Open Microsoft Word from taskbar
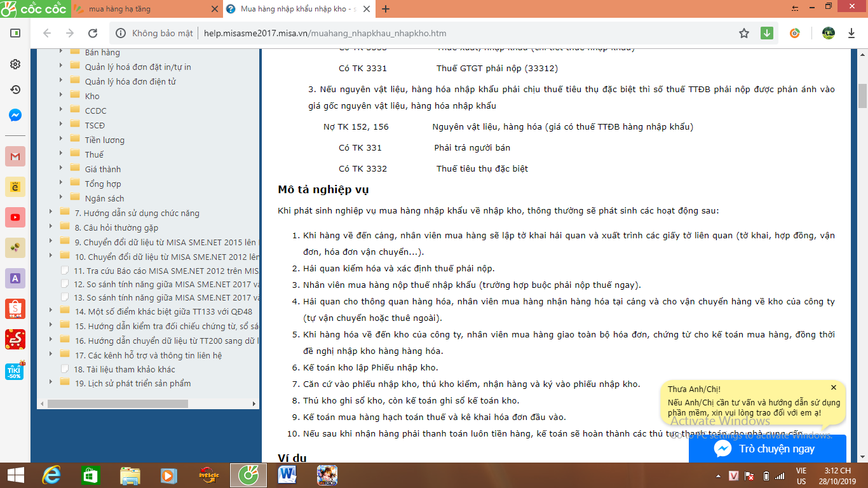The width and height of the screenshot is (868, 488). point(287,475)
